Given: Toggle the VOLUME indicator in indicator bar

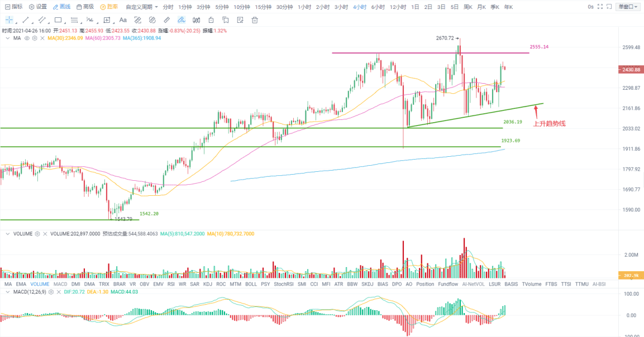Looking at the screenshot, I should click(40, 284).
